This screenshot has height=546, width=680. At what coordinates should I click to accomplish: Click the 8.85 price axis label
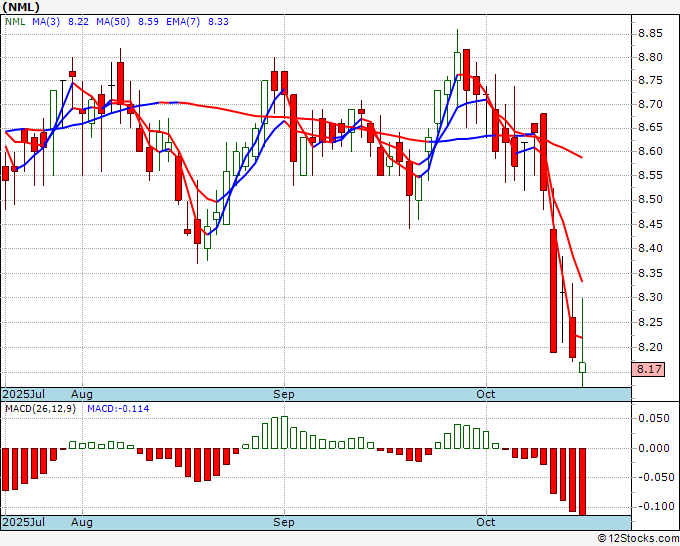650,33
